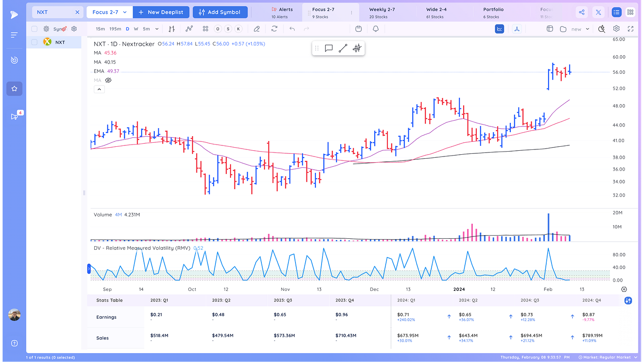The image size is (644, 362).
Task: Open the user profile avatar
Action: coord(14,315)
